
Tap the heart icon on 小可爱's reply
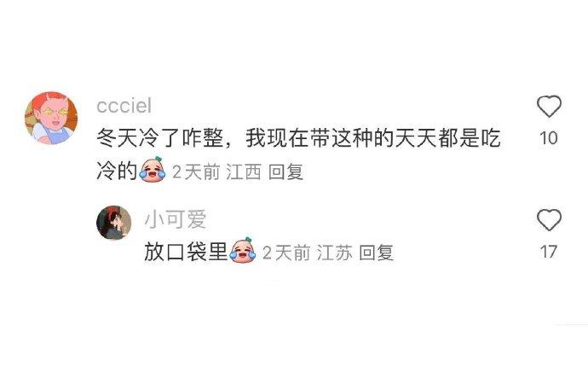tap(549, 219)
